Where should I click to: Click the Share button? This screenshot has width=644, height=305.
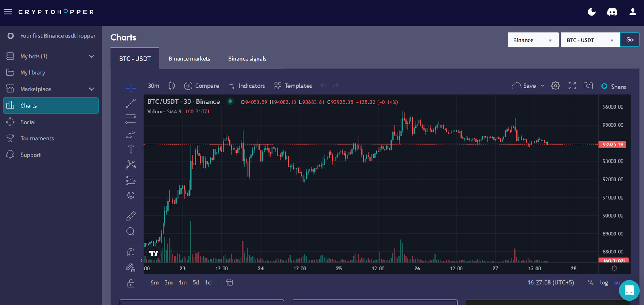(614, 87)
